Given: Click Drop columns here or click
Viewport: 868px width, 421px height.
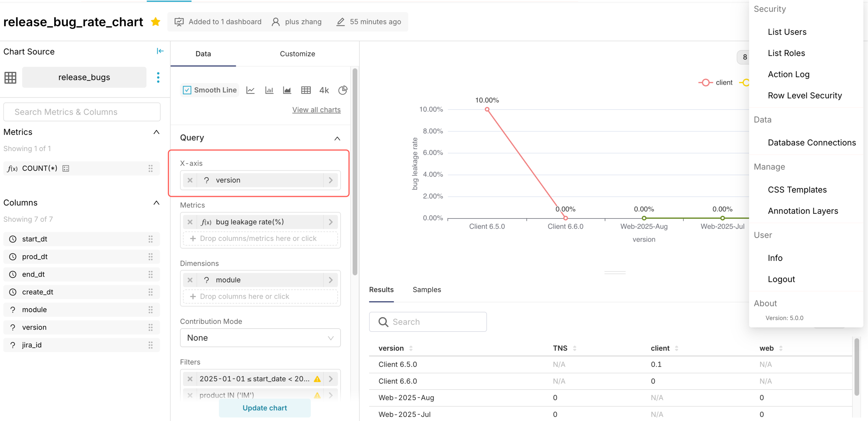Looking at the screenshot, I should tap(260, 296).
